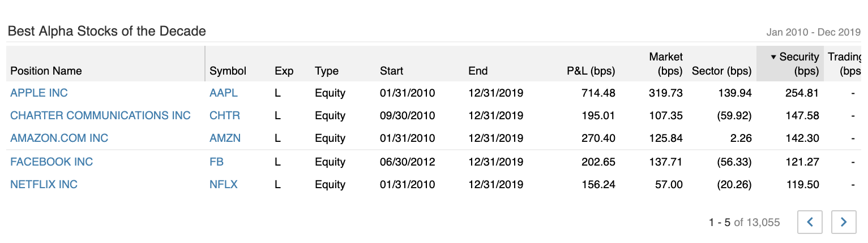Sort by the Symbol column header
This screenshot has width=868, height=243.
pos(228,71)
